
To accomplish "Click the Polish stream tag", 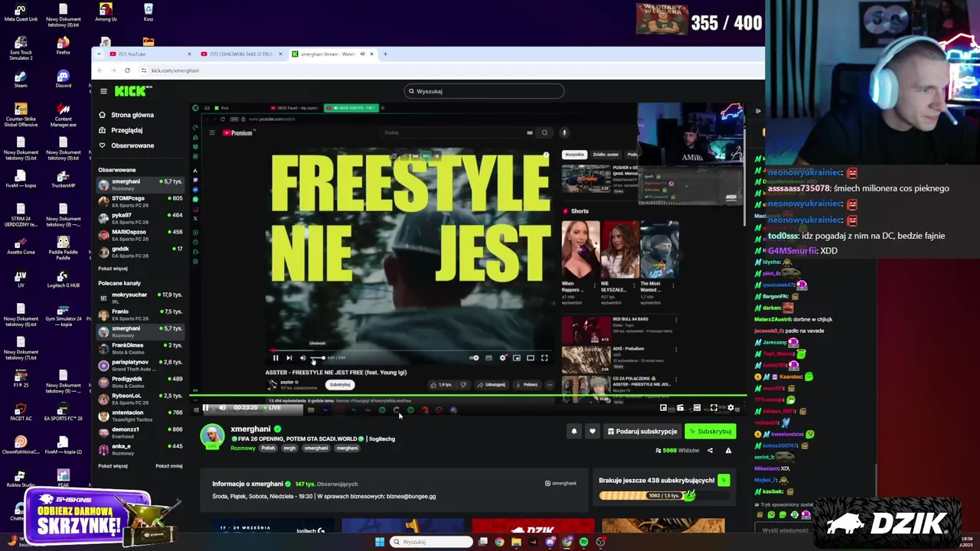I will [268, 448].
